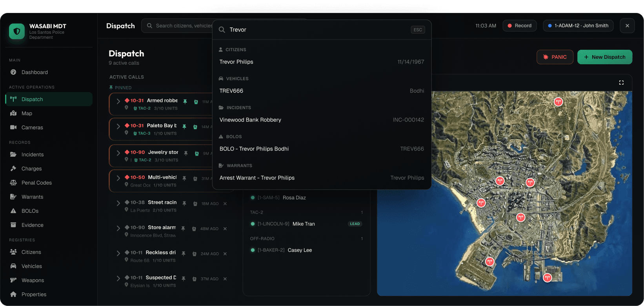Expand the Multi-vehicle 10-50 call
Viewport: 644px width, 306px height.
click(x=118, y=178)
